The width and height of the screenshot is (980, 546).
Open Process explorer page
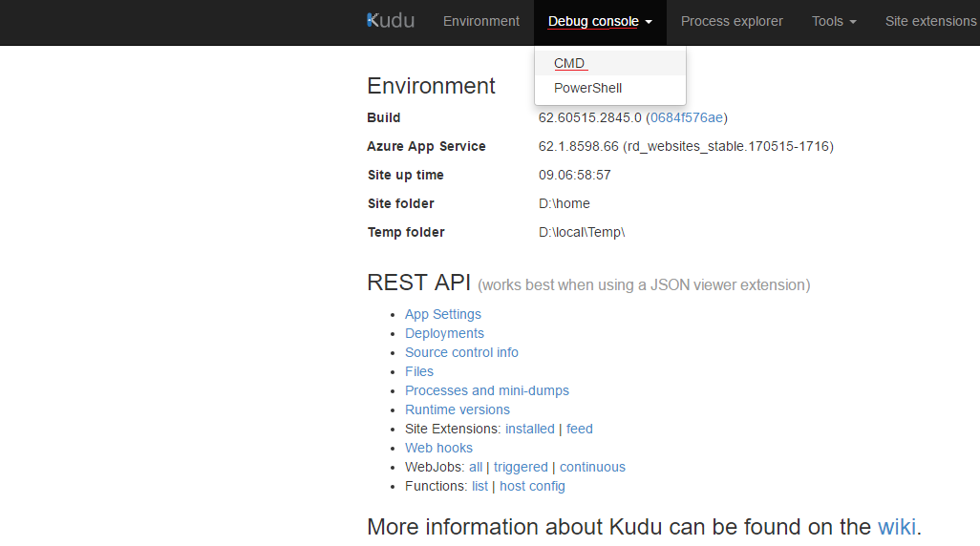click(732, 21)
